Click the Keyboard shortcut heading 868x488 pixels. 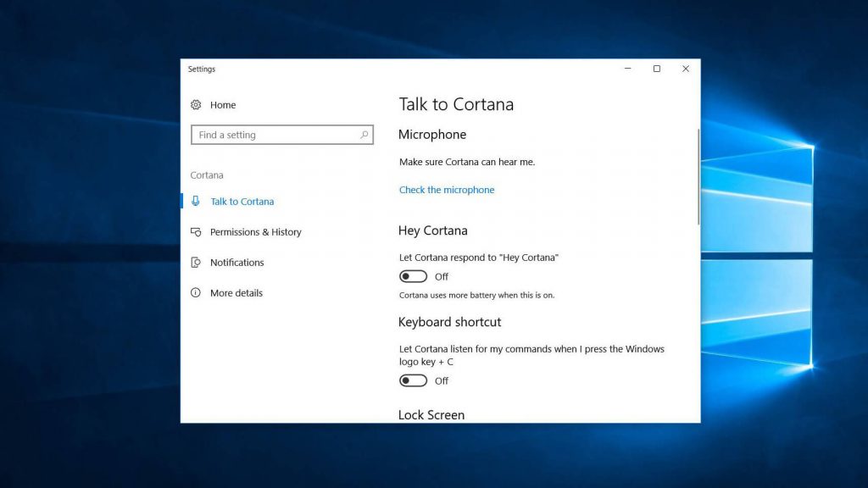(449, 322)
